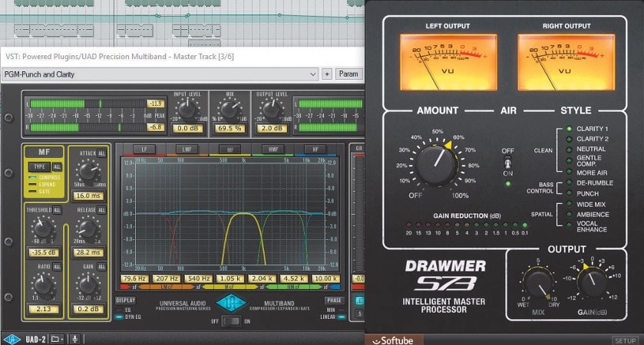
Task: Open the SETUP button on Drawmer S73
Action: (x=625, y=340)
